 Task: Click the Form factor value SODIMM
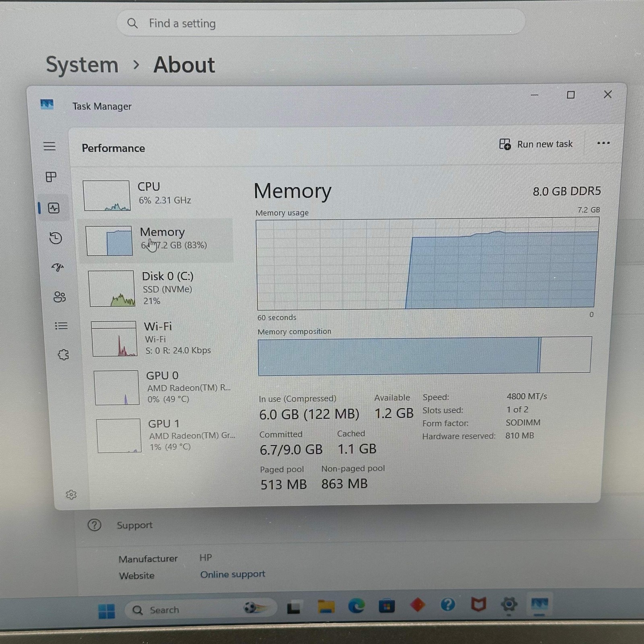click(x=523, y=423)
